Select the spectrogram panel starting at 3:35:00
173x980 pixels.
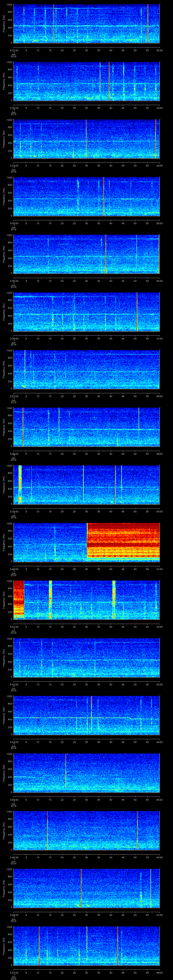coord(87,254)
